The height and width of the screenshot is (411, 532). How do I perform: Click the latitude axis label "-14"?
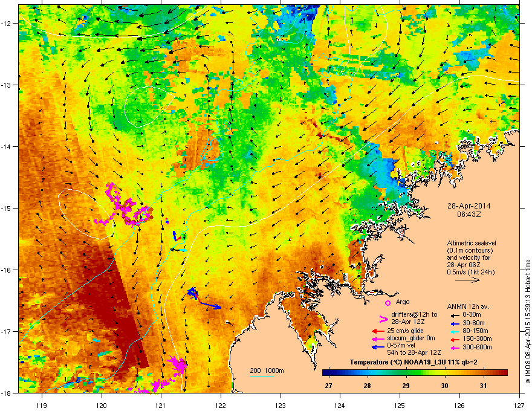click(6, 147)
